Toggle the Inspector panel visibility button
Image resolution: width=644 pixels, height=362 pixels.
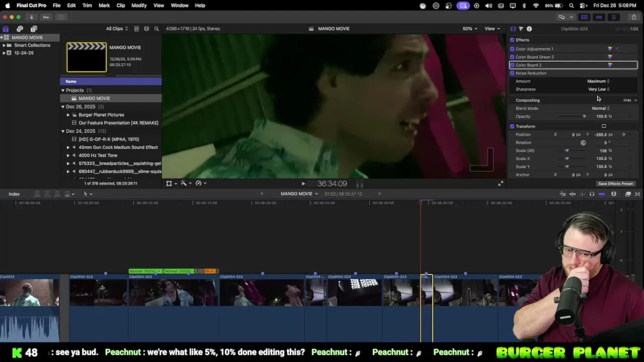pos(613,17)
